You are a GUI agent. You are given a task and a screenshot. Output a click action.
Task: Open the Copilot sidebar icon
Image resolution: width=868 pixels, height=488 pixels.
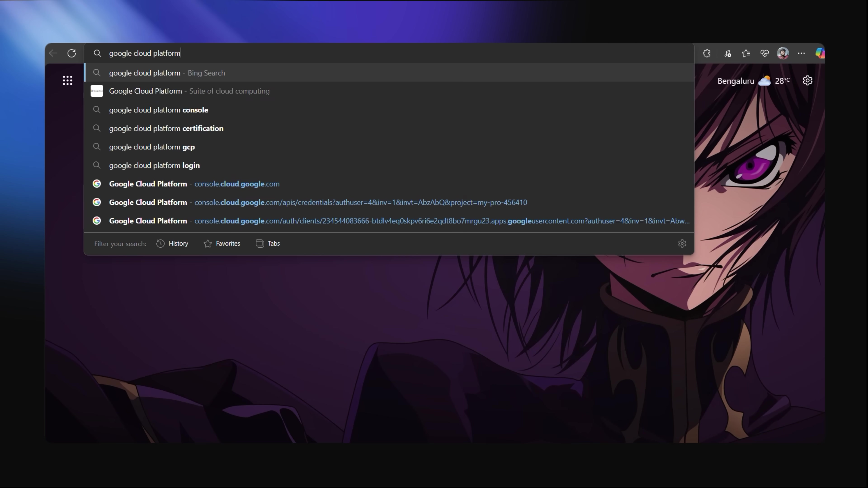[x=820, y=53]
